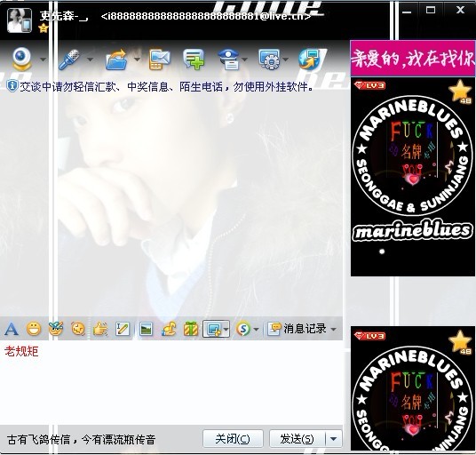Maximize the chat window

pos(431,11)
